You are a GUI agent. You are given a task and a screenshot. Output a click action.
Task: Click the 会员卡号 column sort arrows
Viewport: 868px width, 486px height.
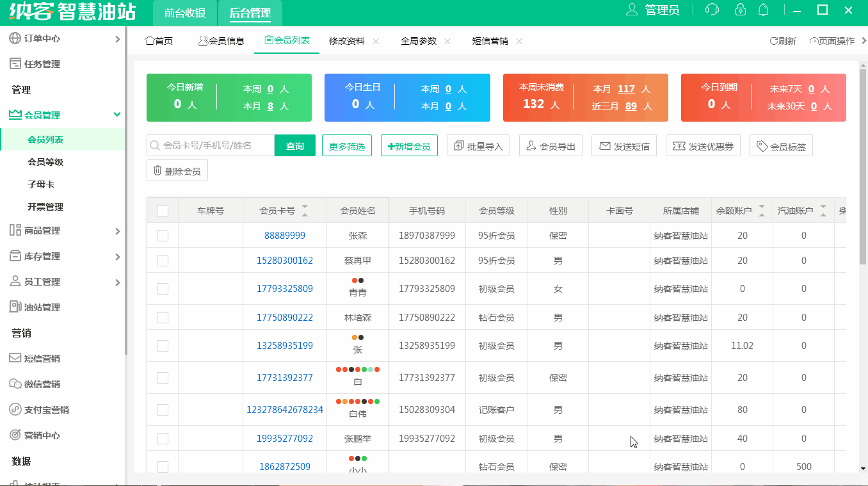[305, 211]
